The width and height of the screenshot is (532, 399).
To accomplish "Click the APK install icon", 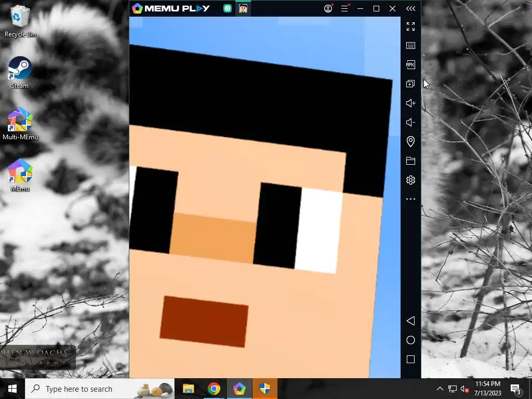I will click(410, 65).
